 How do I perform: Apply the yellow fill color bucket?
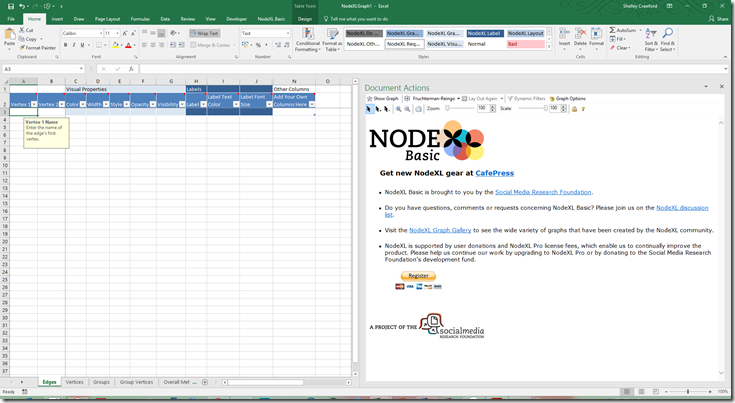(x=115, y=45)
